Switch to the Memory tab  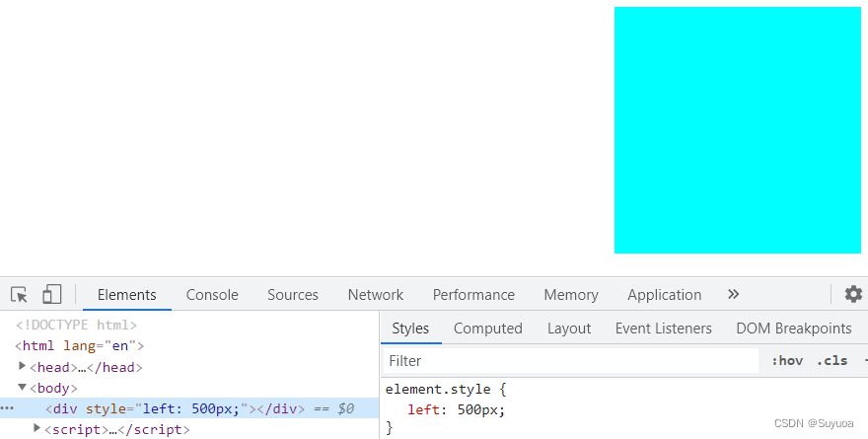coord(571,295)
